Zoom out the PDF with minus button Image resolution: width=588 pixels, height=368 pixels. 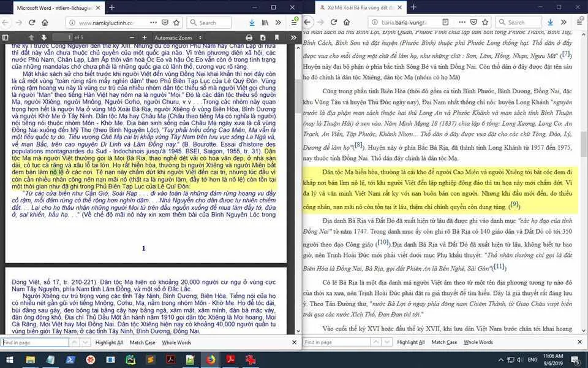tap(132, 37)
